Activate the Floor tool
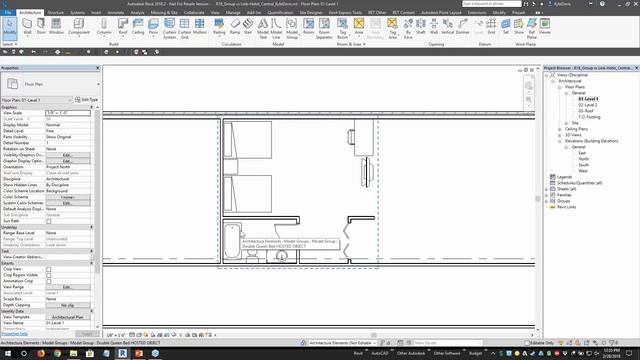 pyautogui.click(x=153, y=27)
